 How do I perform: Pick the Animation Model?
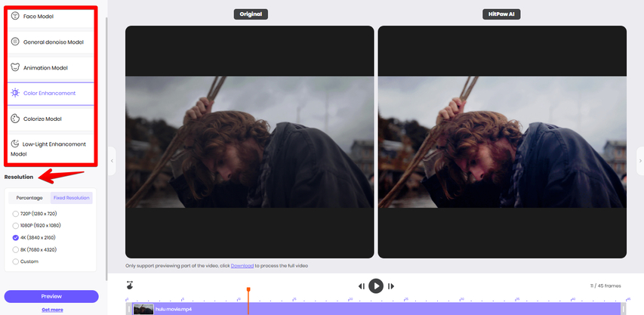coord(51,68)
